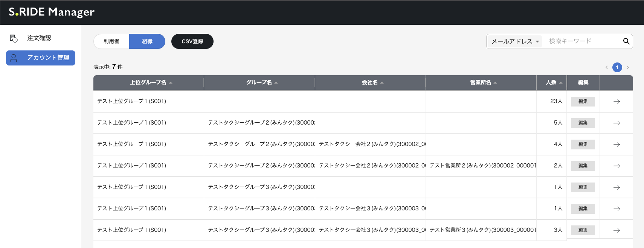Screen dimensions: 644x248
Task: Click the arrow on the 23人 row
Action: pos(617,102)
